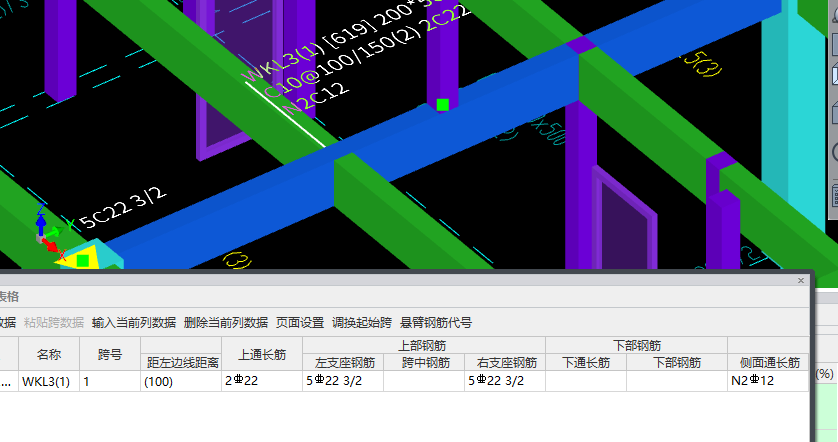Select the 侧面通长筋 column header

click(769, 362)
